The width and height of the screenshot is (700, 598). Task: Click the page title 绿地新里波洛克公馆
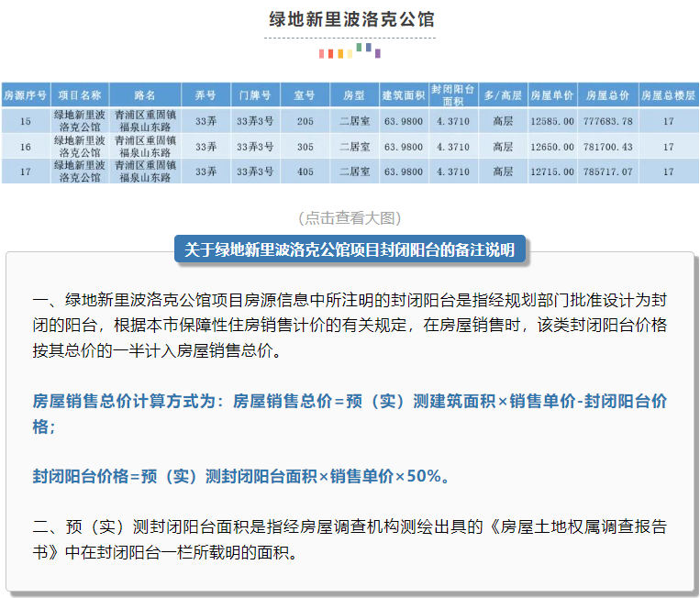(351, 19)
